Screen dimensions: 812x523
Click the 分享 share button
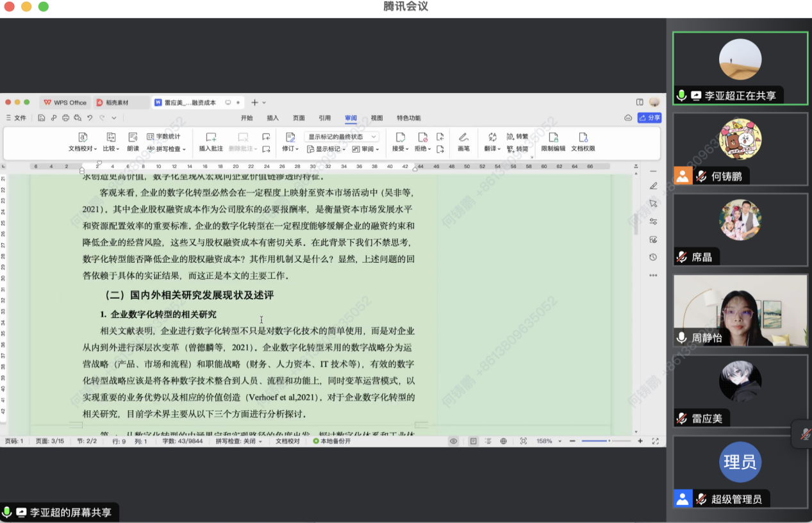(x=649, y=118)
